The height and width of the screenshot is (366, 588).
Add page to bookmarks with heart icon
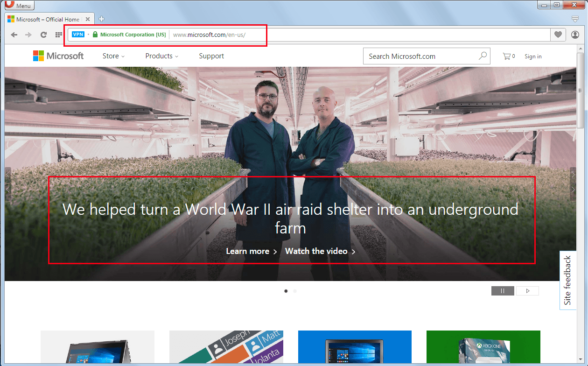[558, 35]
